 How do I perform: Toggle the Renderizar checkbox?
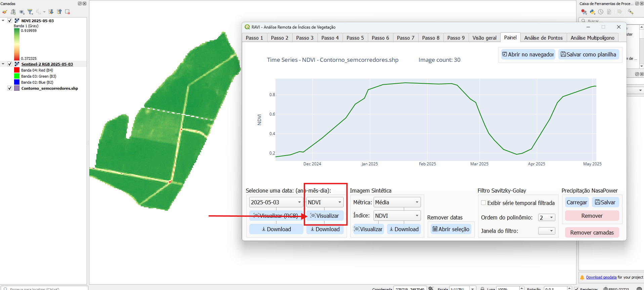click(x=576, y=289)
